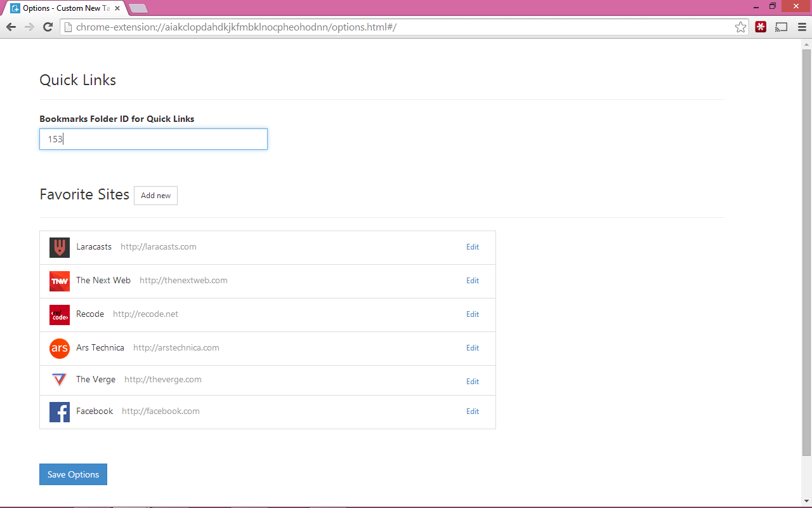
Task: Minimize the Chrome window
Action: tap(757, 6)
